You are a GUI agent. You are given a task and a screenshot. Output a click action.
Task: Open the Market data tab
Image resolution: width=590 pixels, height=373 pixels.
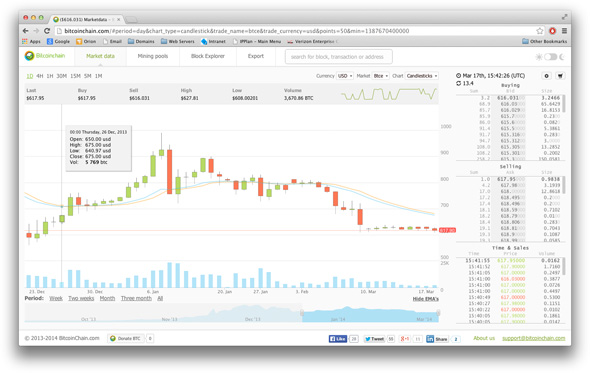click(x=100, y=56)
